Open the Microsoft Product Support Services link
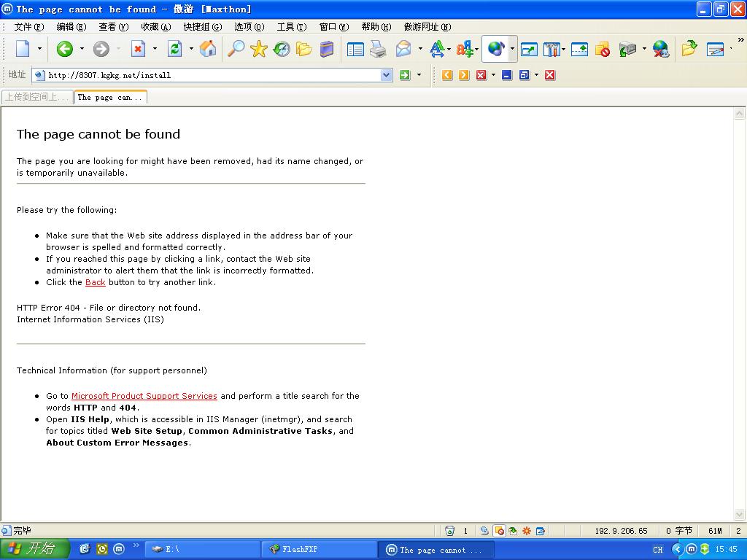This screenshot has height=560, width=747. 144,396
